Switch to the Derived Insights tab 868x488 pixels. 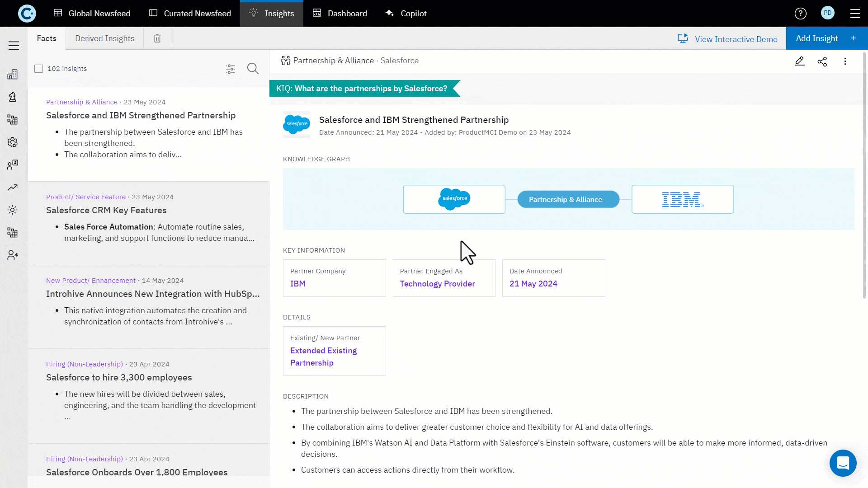pyautogui.click(x=104, y=38)
